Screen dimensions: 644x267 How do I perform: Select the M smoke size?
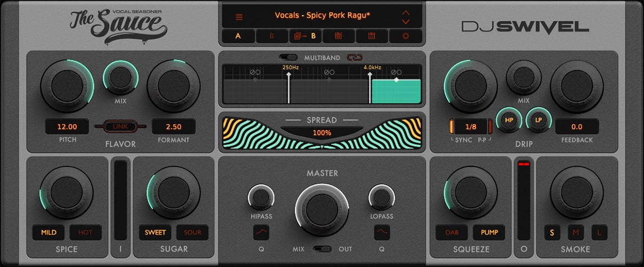(x=576, y=233)
